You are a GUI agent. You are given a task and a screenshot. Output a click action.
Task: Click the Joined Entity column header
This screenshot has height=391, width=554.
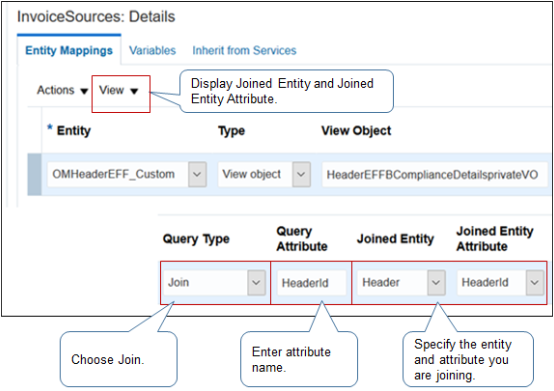point(395,239)
